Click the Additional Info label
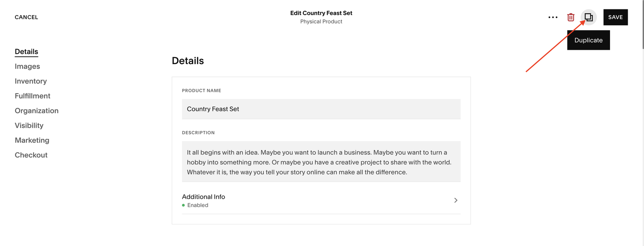This screenshot has height=246, width=644. pos(204,197)
